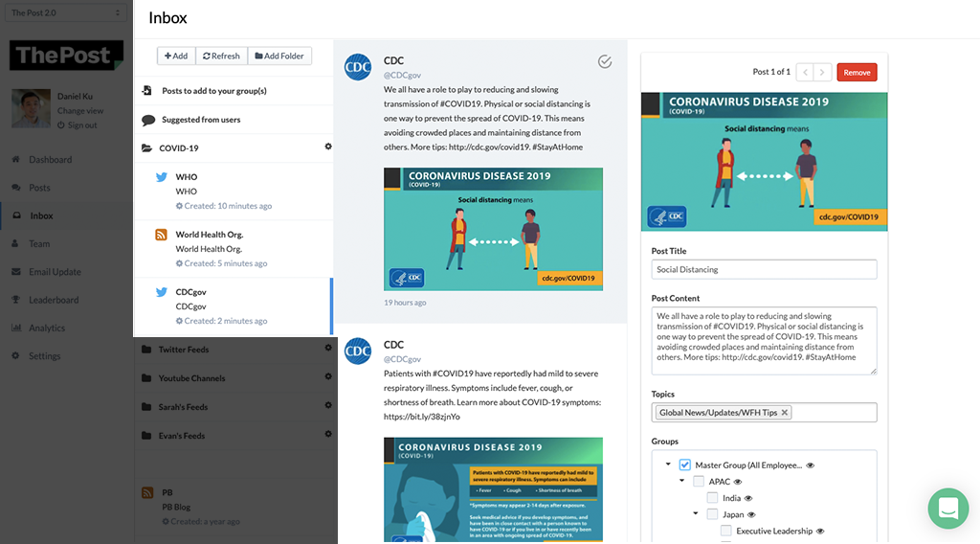Open the Team page

click(38, 244)
